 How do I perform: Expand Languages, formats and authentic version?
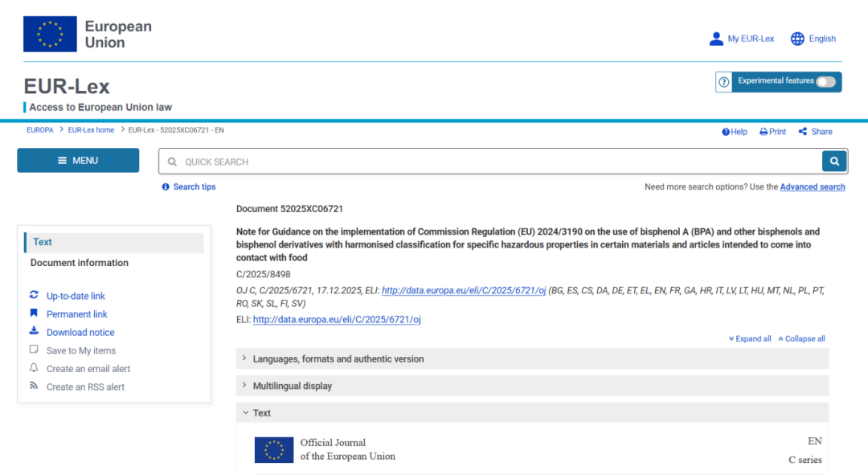[338, 359]
